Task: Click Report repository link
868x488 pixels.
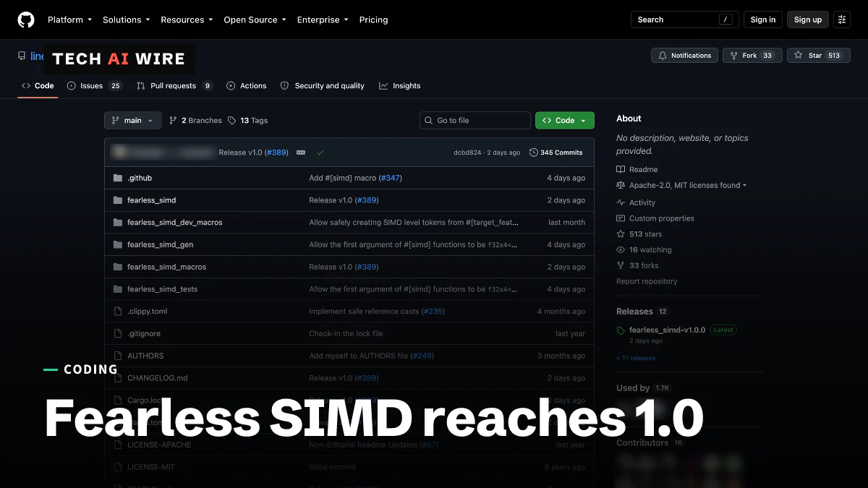Action: [x=647, y=281]
